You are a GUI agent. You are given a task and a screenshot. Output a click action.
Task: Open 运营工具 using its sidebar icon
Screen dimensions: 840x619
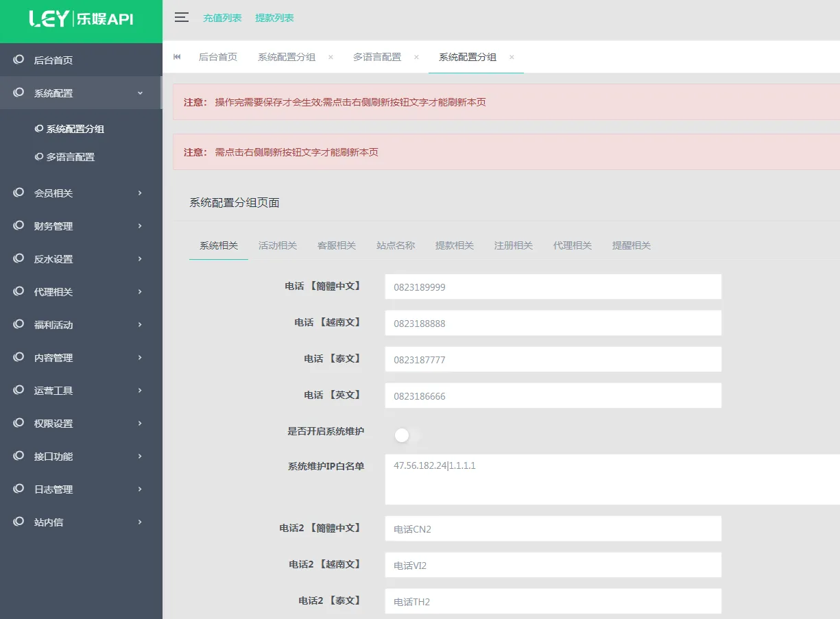pos(19,390)
